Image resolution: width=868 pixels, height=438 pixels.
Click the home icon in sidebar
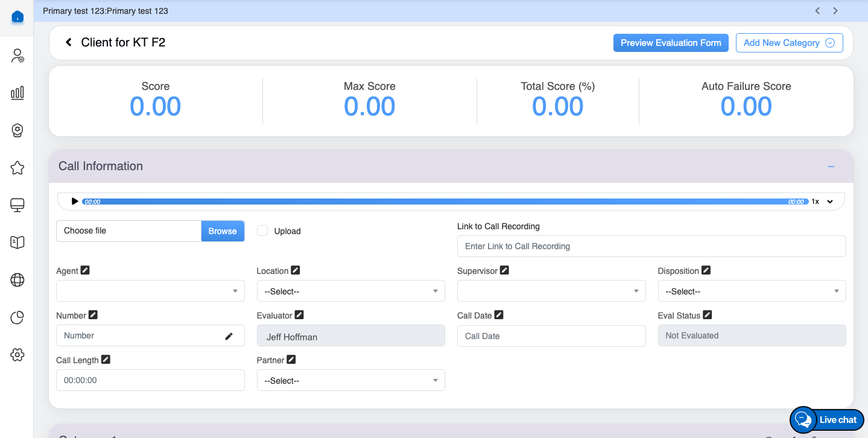coord(17,17)
